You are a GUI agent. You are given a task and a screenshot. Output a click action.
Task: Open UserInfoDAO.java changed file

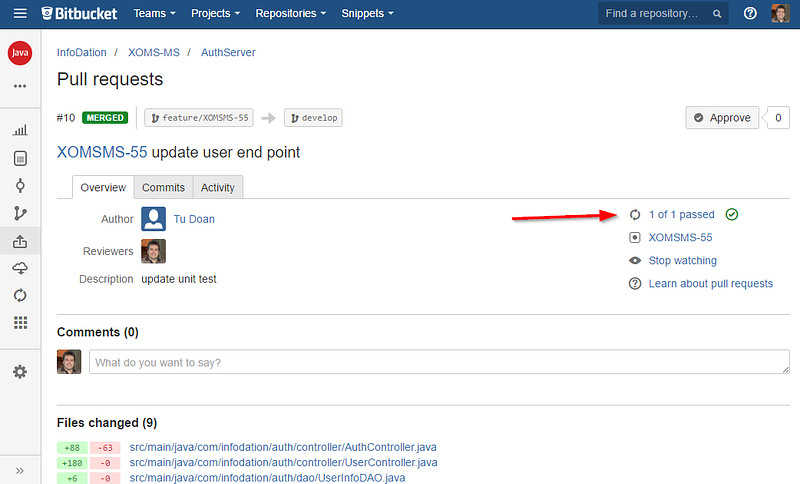[x=267, y=478]
